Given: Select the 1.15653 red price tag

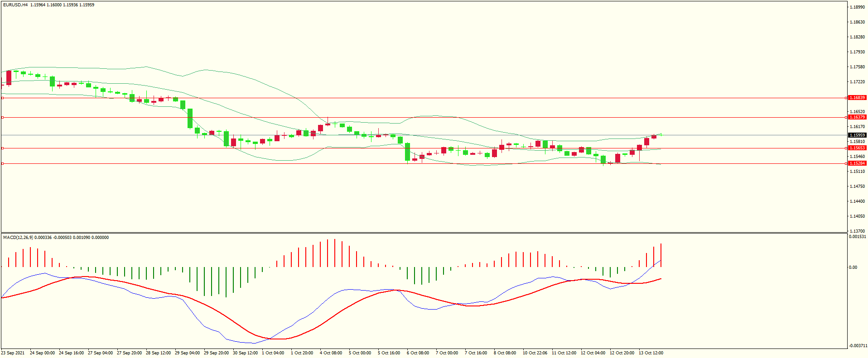Looking at the screenshot, I should tap(857, 148).
